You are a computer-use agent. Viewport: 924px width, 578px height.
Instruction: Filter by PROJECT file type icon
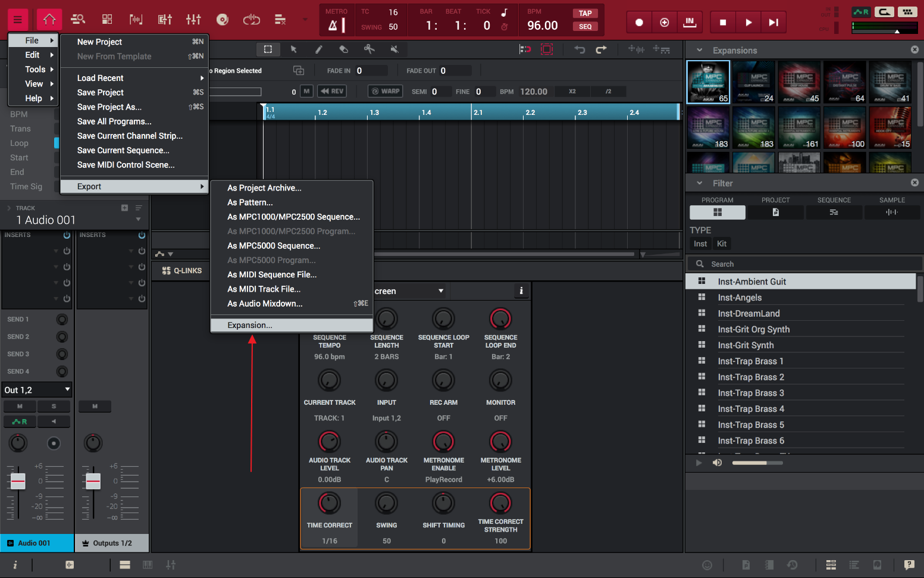tap(775, 213)
